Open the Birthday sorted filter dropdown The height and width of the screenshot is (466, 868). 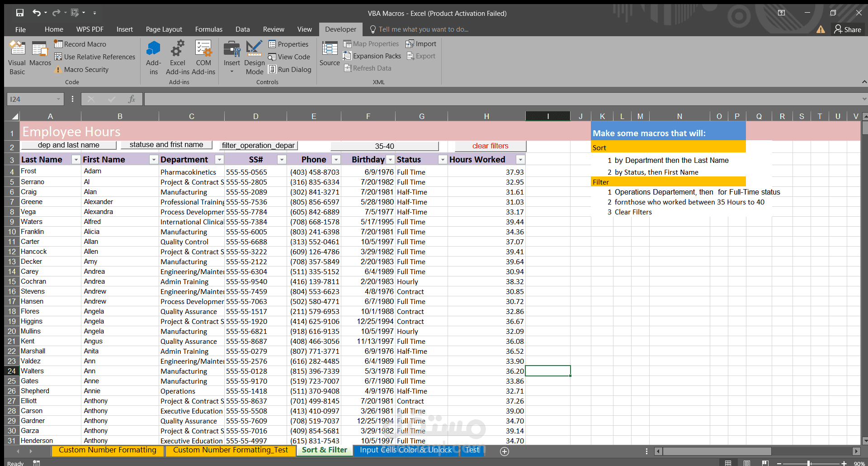[390, 160]
